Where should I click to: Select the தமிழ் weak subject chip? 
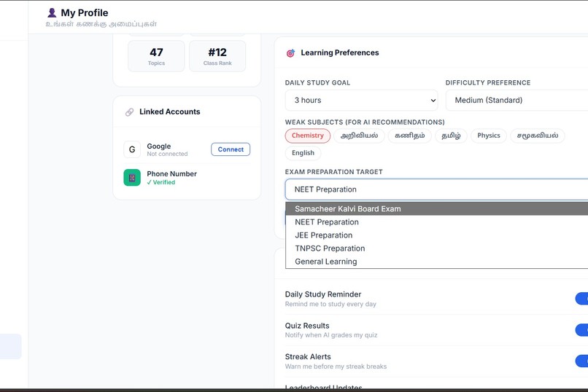451,136
